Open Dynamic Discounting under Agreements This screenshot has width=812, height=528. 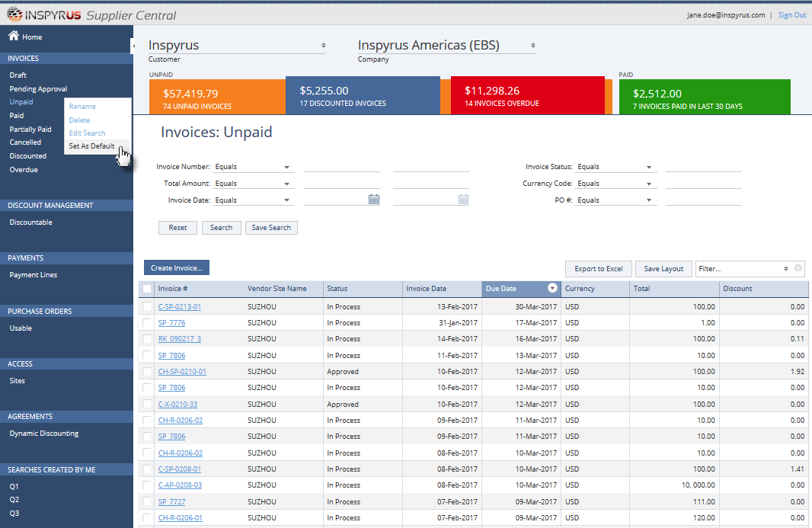tap(44, 434)
